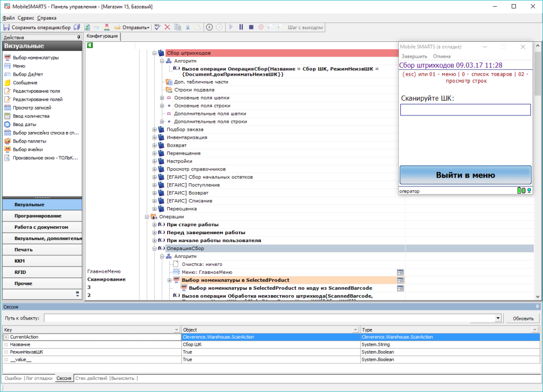Switch to the Стек действий tab
This screenshot has width=543, height=392.
tap(91, 378)
